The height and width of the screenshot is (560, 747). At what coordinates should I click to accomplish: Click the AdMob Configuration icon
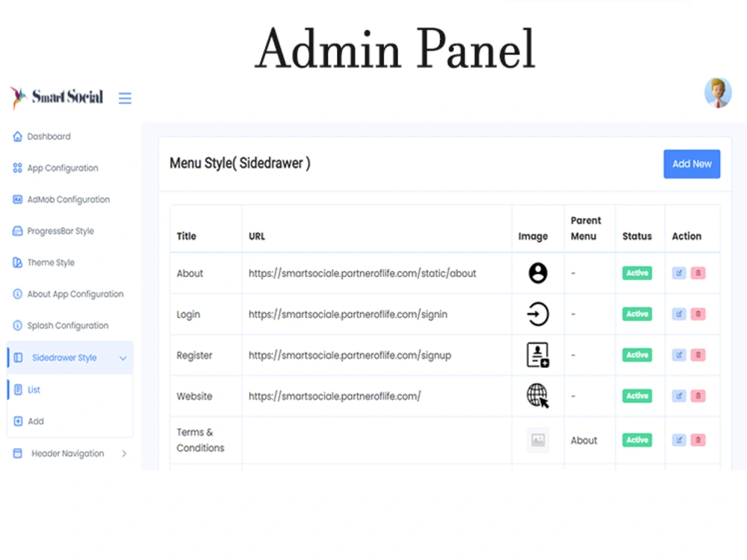tap(16, 199)
